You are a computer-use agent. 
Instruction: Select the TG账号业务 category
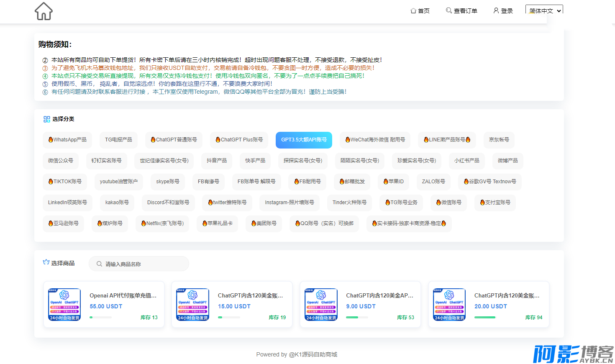click(401, 203)
